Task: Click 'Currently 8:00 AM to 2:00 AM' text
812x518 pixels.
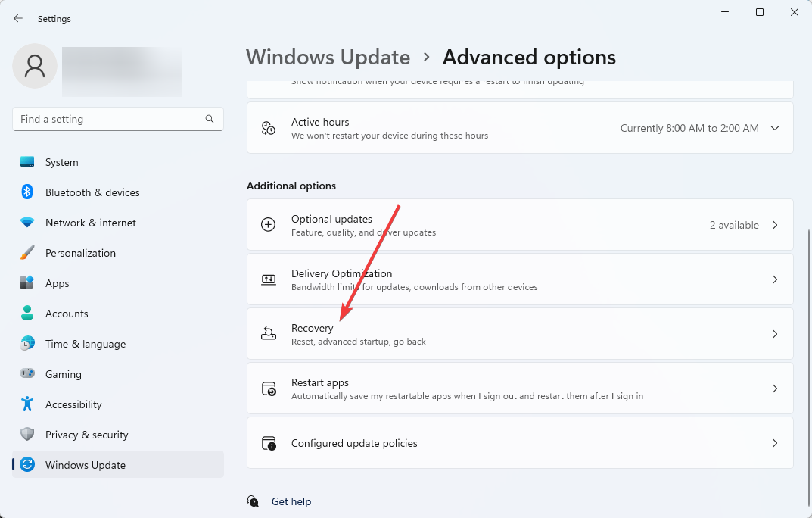Action: click(689, 128)
